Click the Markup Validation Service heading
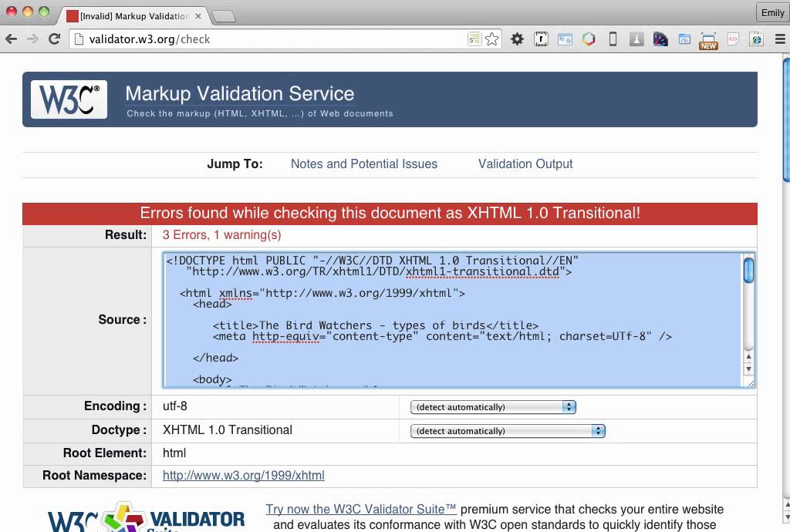This screenshot has width=790, height=532. (239, 93)
